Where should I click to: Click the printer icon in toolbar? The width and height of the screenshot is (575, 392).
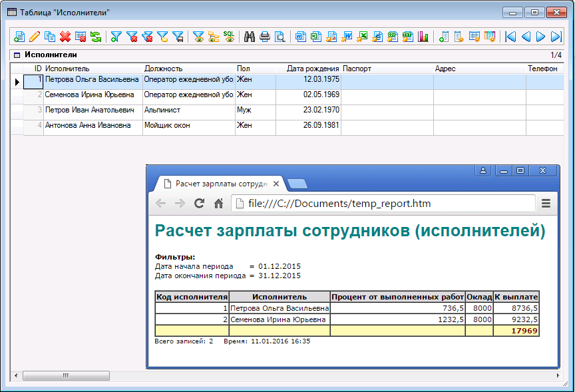tap(265, 37)
